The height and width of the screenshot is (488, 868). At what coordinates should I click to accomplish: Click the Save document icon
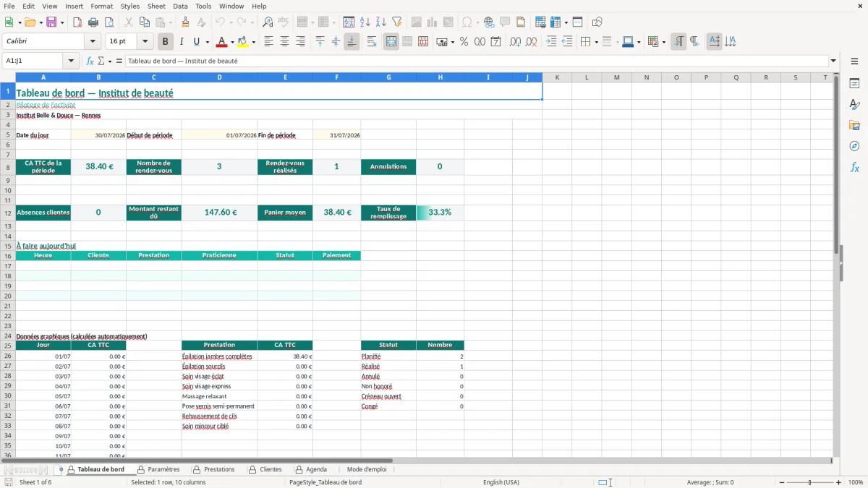(51, 22)
